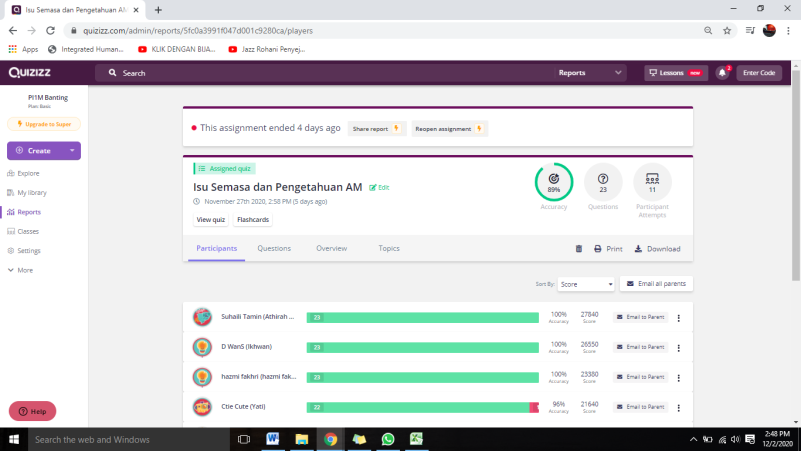Click the trash delete report icon
Image resolution: width=801 pixels, height=451 pixels.
578,249
